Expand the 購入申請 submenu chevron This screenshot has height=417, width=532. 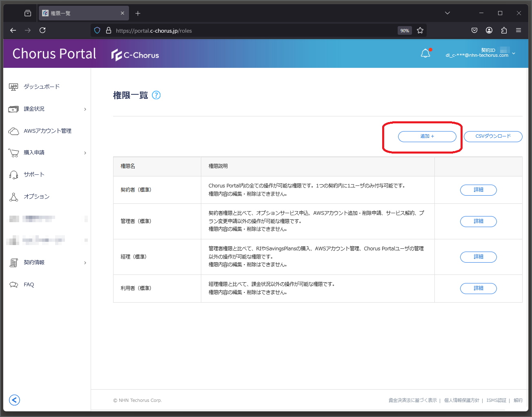tap(85, 153)
